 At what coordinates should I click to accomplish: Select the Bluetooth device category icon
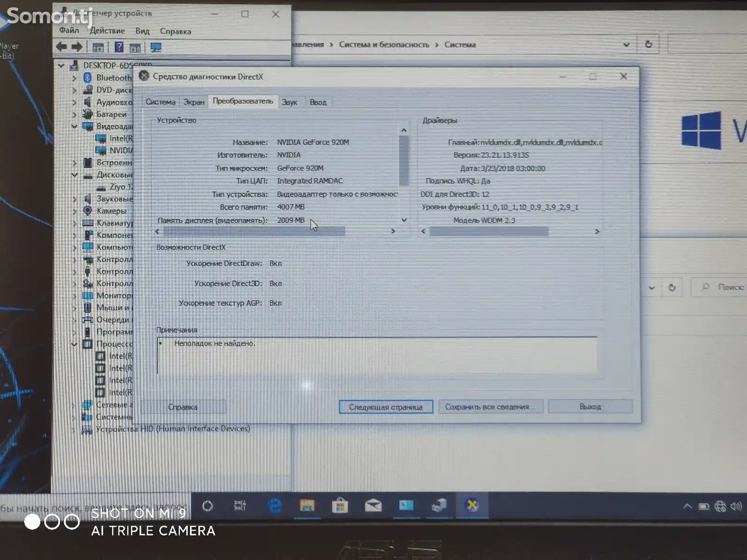click(87, 77)
